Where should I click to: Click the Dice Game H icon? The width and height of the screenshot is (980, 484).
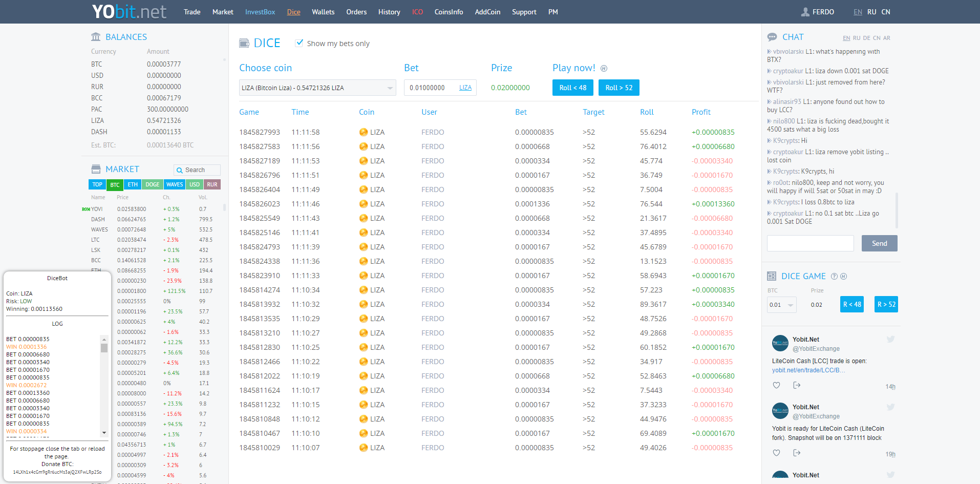(844, 277)
